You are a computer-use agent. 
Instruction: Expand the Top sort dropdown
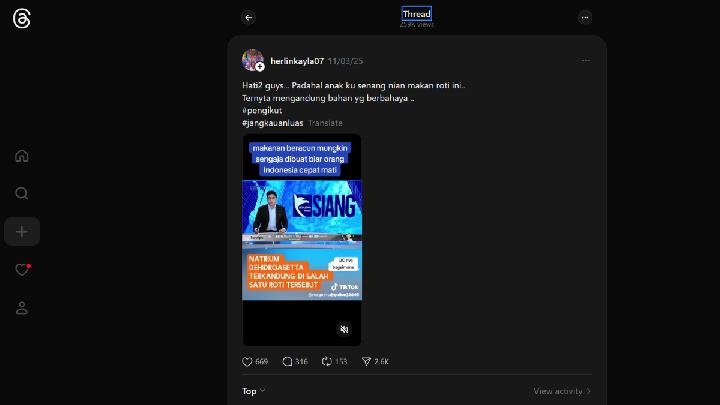click(x=254, y=391)
